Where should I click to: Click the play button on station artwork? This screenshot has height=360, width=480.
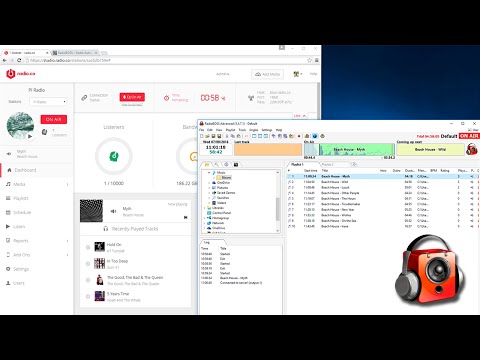[30, 136]
